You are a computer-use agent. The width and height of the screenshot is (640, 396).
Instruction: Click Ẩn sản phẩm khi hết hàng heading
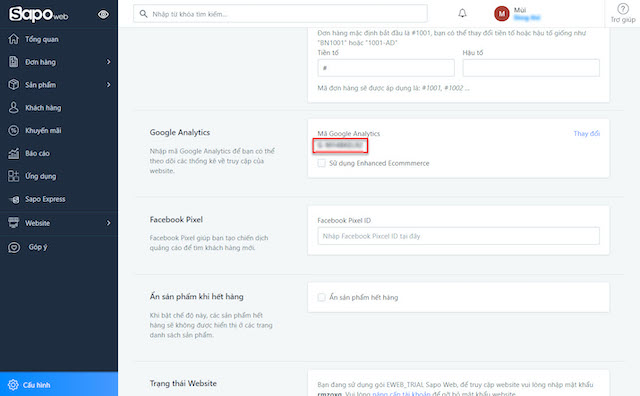[196, 296]
